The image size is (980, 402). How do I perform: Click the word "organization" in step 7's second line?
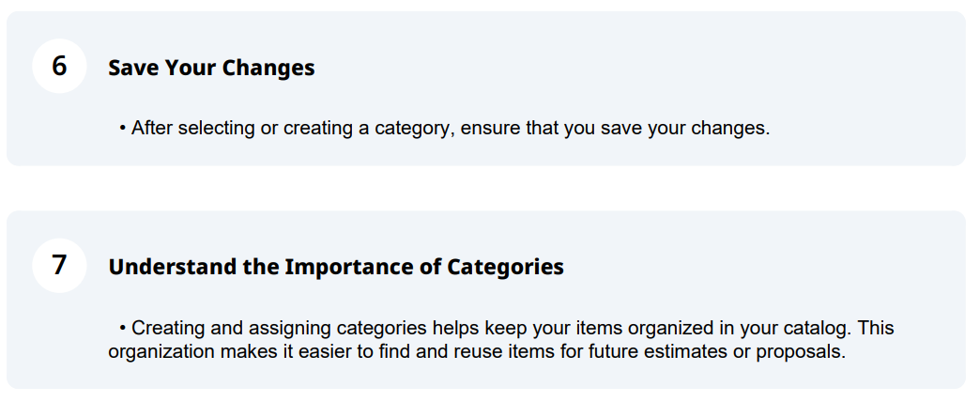[161, 351]
